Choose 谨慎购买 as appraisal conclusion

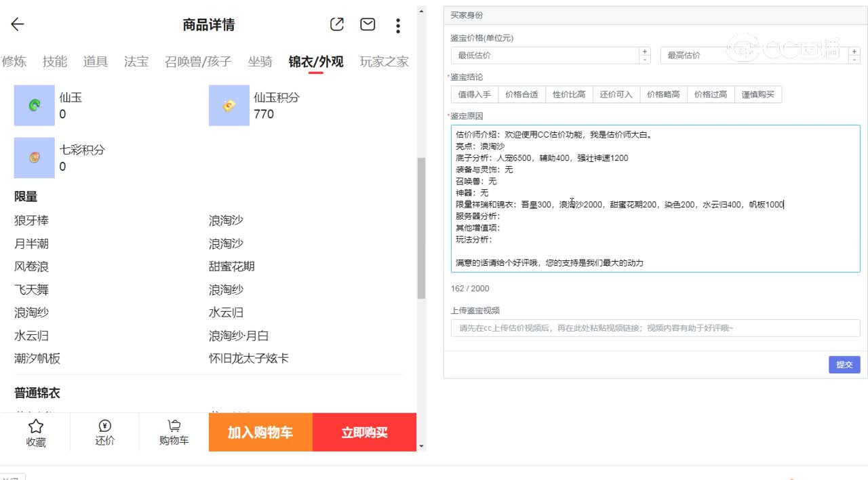click(757, 94)
